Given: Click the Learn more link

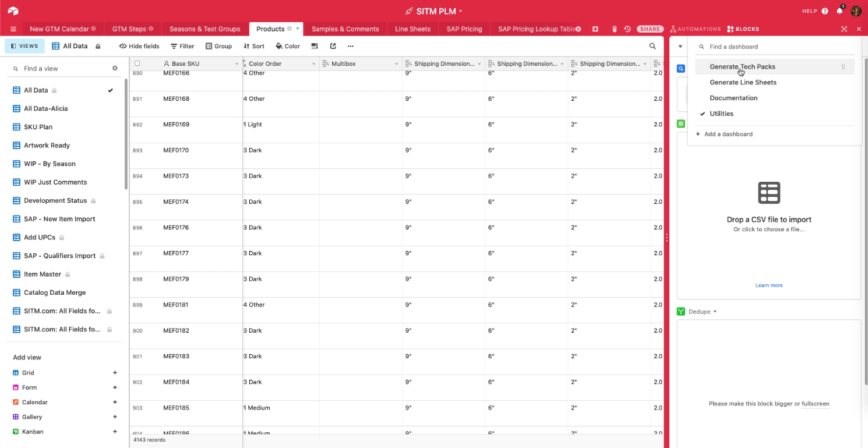Looking at the screenshot, I should 769,285.
